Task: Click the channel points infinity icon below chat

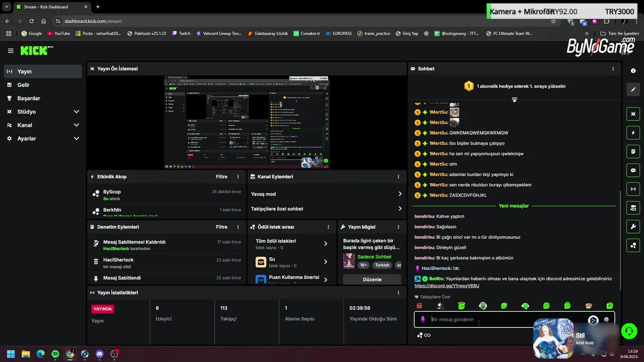Action: point(424,335)
